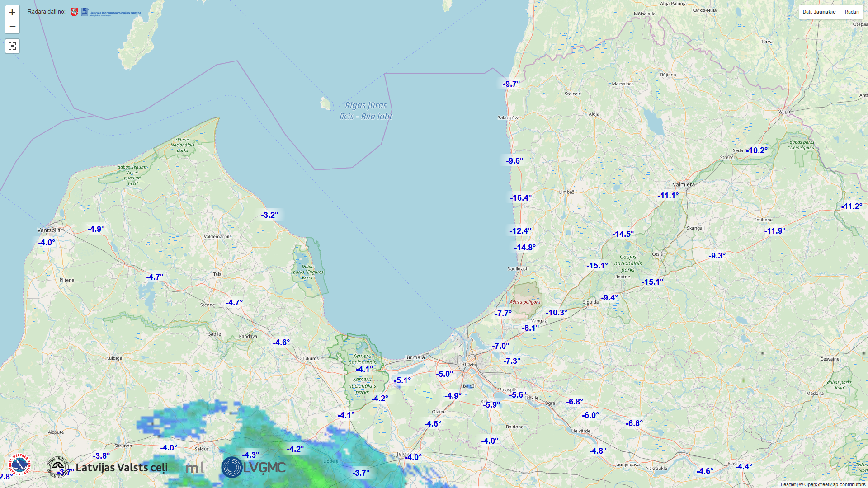The image size is (868, 488).
Task: Click the -3.8° marker near Skrunda
Action: [101, 456]
